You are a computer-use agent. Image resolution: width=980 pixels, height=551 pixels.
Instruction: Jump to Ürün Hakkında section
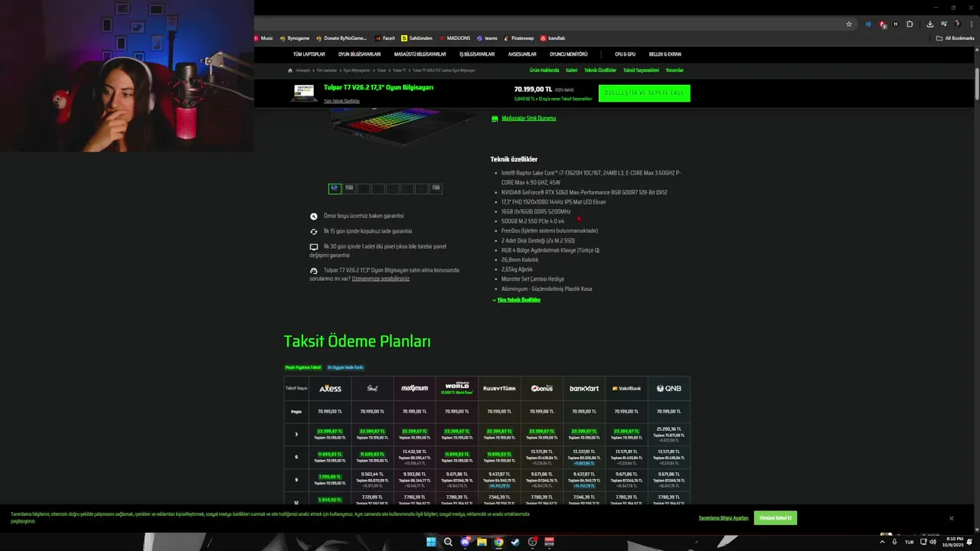coord(544,70)
